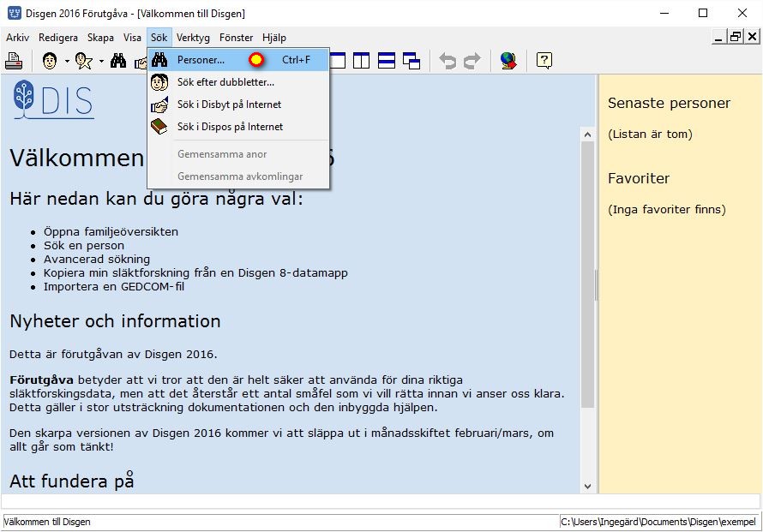Click the binoculars icon beside Personer...
This screenshot has width=763, height=532.
[159, 60]
